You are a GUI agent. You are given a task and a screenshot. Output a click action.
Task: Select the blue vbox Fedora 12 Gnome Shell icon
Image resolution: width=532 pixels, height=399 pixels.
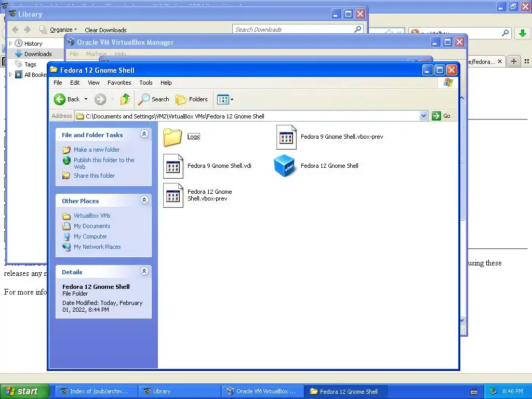[x=284, y=166]
